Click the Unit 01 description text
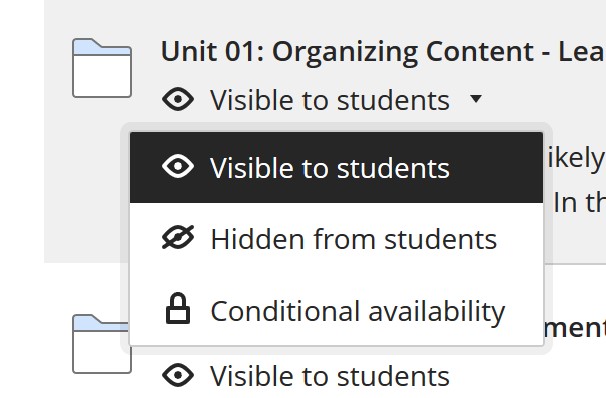 tap(575, 180)
